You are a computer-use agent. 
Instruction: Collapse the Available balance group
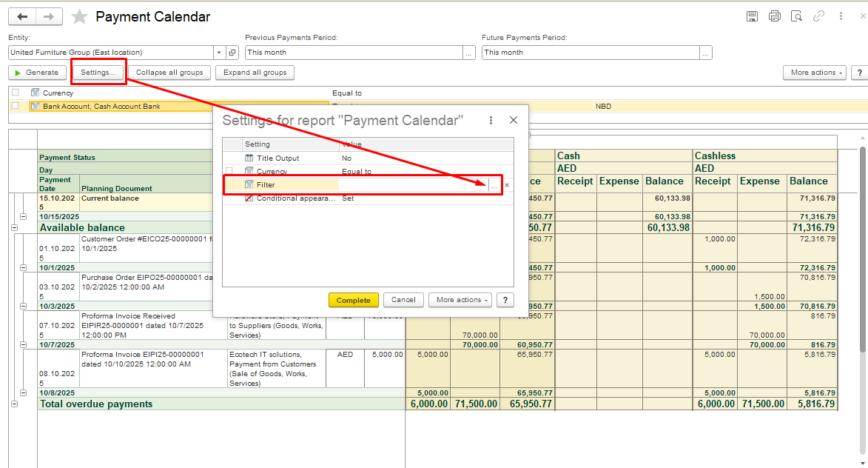(x=14, y=228)
